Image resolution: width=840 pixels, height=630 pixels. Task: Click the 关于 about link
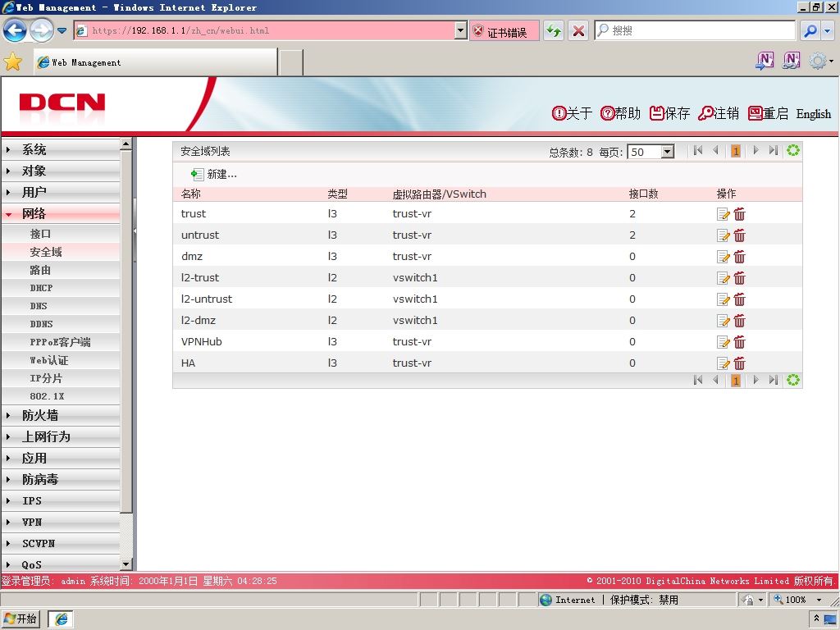(x=572, y=113)
